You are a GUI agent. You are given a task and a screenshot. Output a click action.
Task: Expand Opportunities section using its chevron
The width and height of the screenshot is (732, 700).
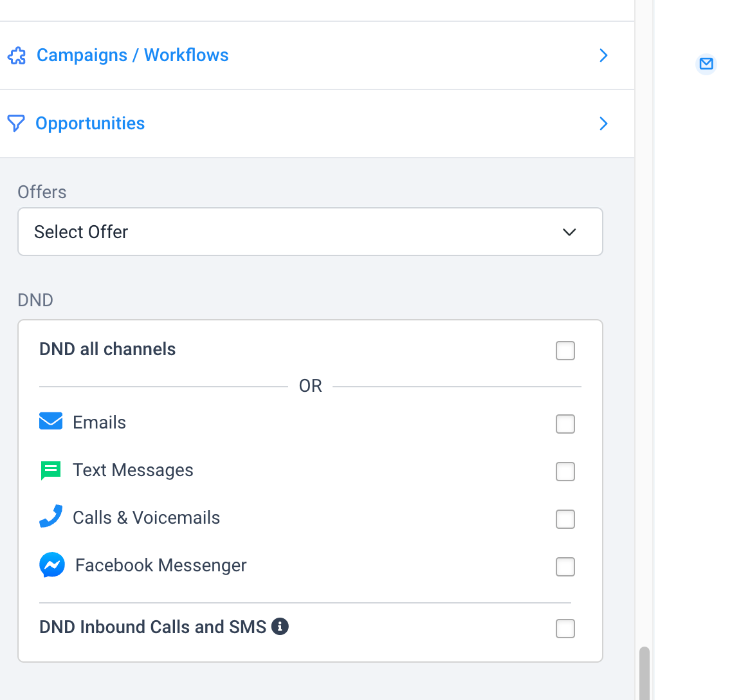[603, 124]
